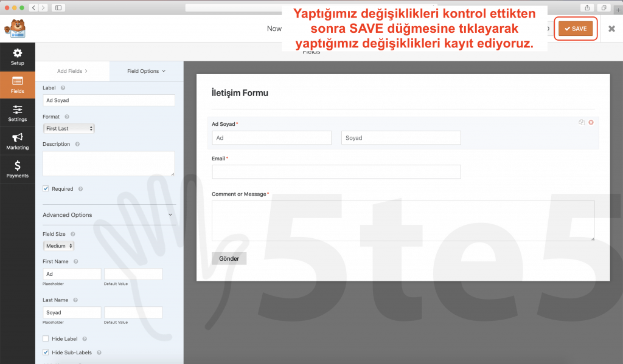This screenshot has height=364, width=623.
Task: Switch to the Field Options tab
Action: 146,71
